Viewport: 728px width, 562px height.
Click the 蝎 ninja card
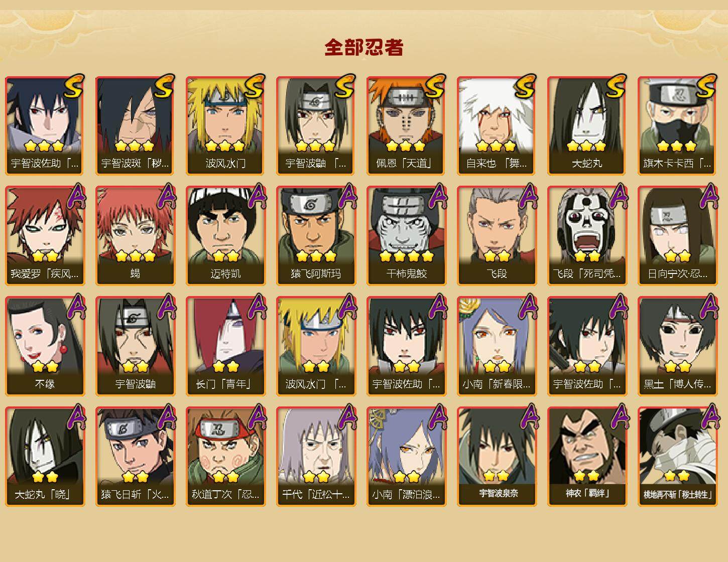[x=135, y=236]
